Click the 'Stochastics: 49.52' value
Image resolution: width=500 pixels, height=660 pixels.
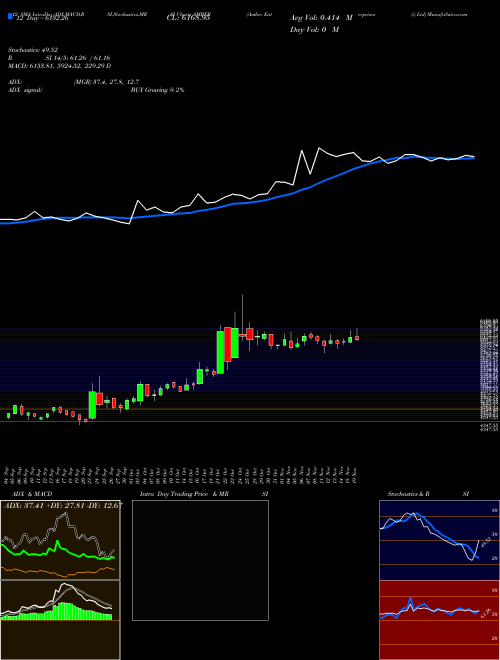pos(32,50)
